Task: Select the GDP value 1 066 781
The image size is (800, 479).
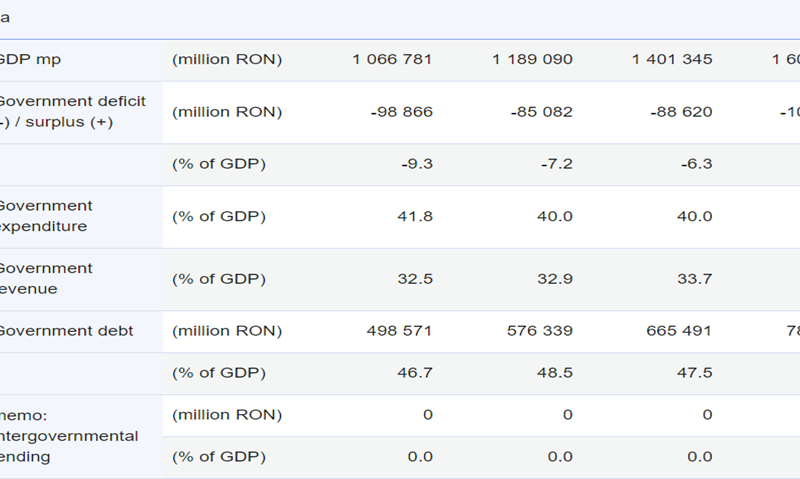Action: click(392, 59)
